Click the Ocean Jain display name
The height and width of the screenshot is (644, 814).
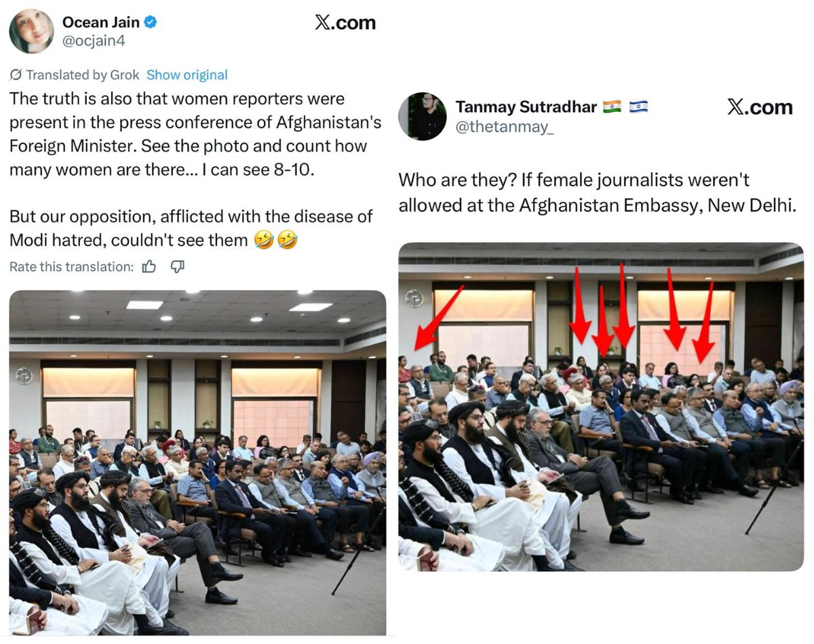click(101, 22)
